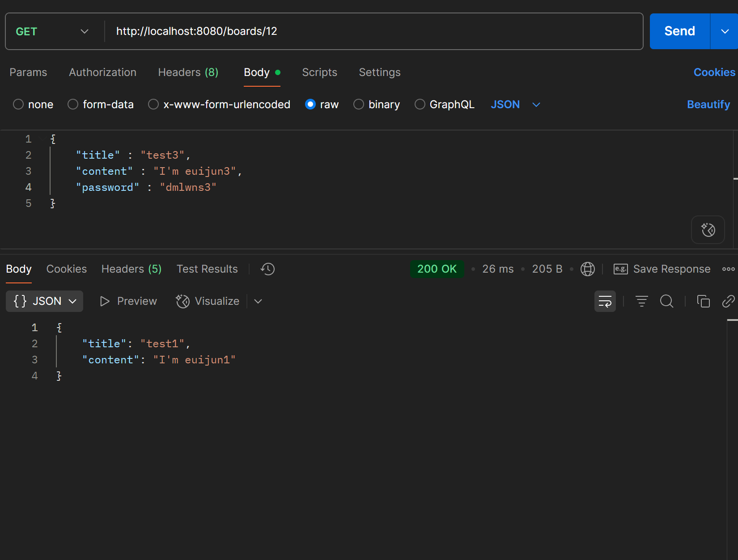Open the Cookies link
This screenshot has width=738, height=560.
point(714,72)
